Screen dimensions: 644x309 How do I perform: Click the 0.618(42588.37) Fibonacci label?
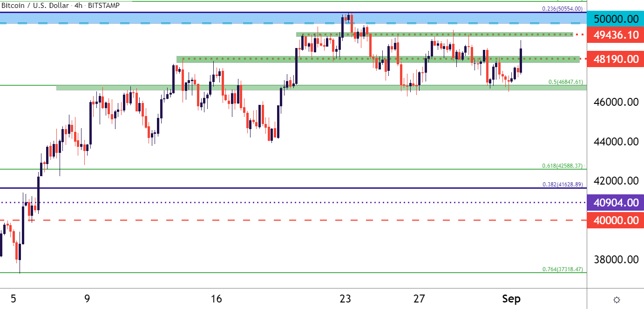coord(563,166)
